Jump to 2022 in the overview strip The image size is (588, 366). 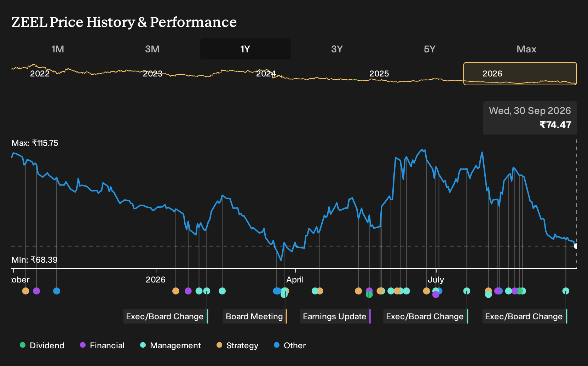coord(40,74)
